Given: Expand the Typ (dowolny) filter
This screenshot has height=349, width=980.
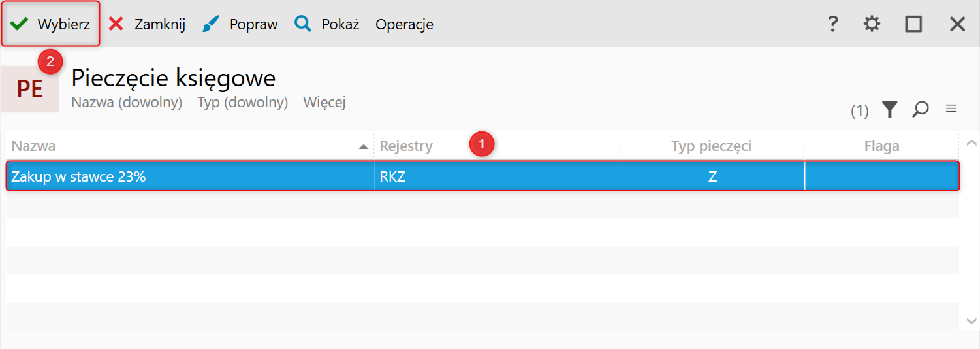Looking at the screenshot, I should pyautogui.click(x=243, y=103).
